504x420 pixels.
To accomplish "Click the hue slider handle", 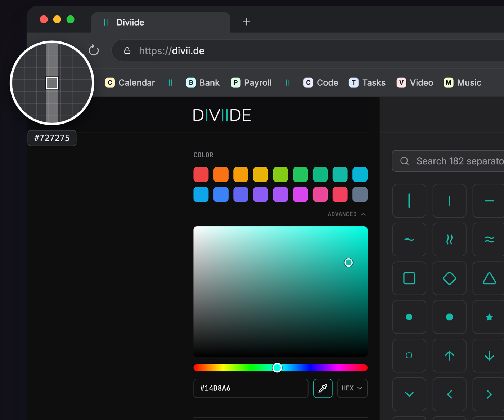I will 277,368.
